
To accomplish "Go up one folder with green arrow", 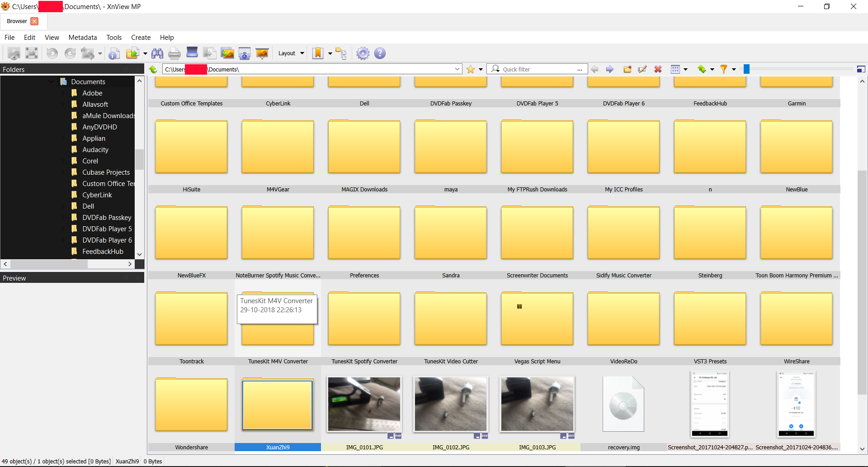I will pyautogui.click(x=153, y=69).
